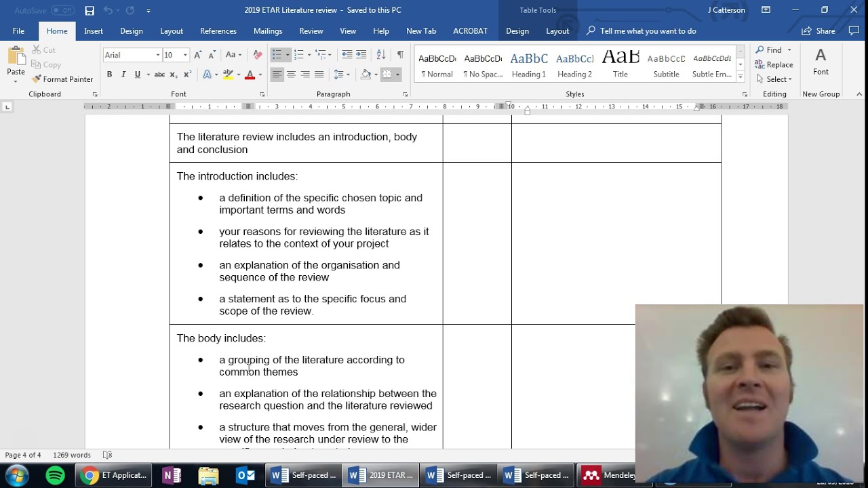Open Spotify from the taskbar
The height and width of the screenshot is (488, 868).
[55, 475]
